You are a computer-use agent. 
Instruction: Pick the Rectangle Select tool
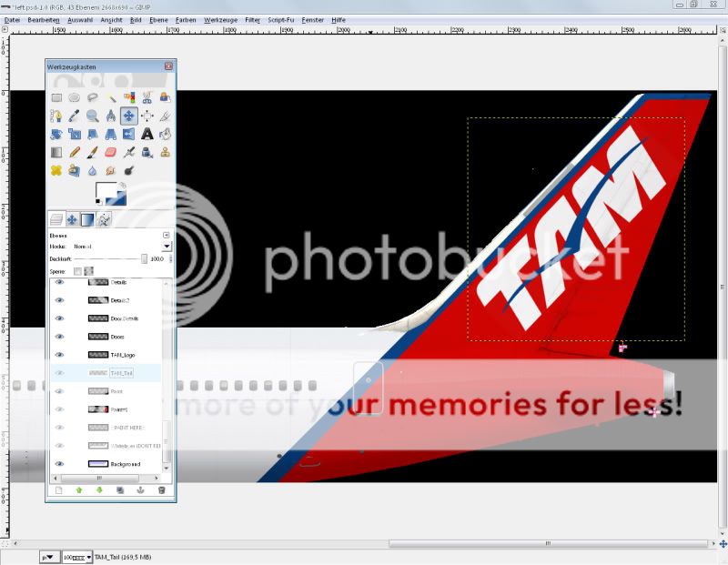[56, 97]
